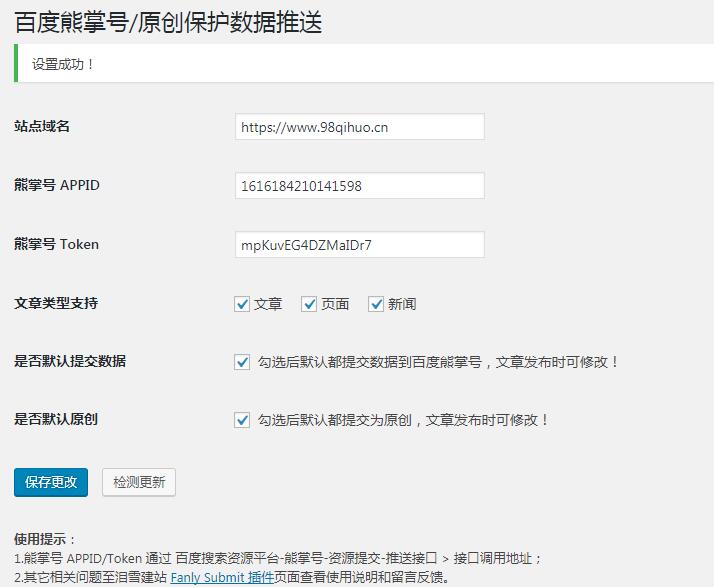
Task: Open the Fanly Submit 插件 link
Action: click(x=222, y=577)
